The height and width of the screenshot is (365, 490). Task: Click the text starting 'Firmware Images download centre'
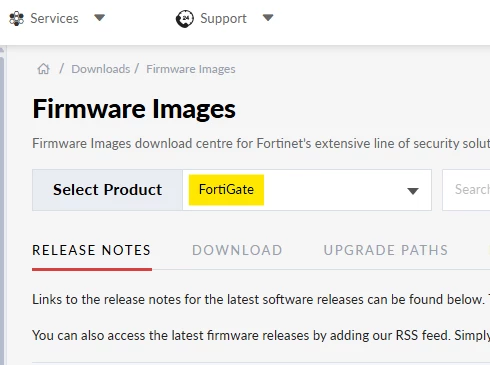click(x=261, y=144)
